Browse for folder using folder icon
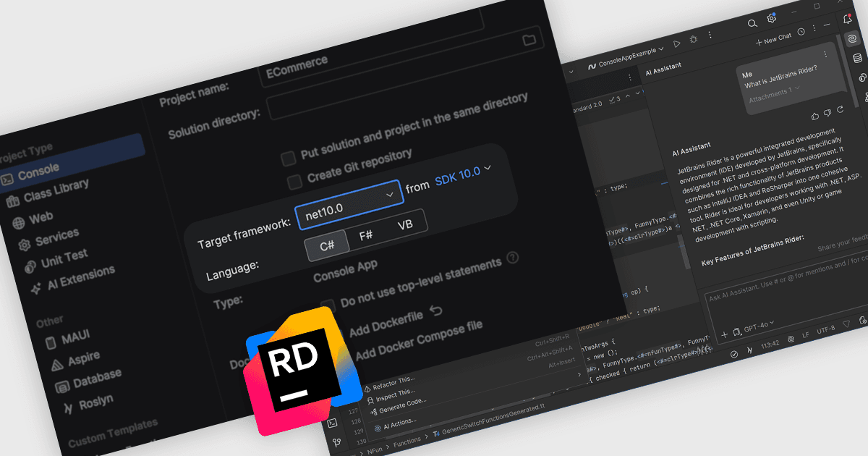This screenshot has height=456, width=868. pyautogui.click(x=529, y=38)
